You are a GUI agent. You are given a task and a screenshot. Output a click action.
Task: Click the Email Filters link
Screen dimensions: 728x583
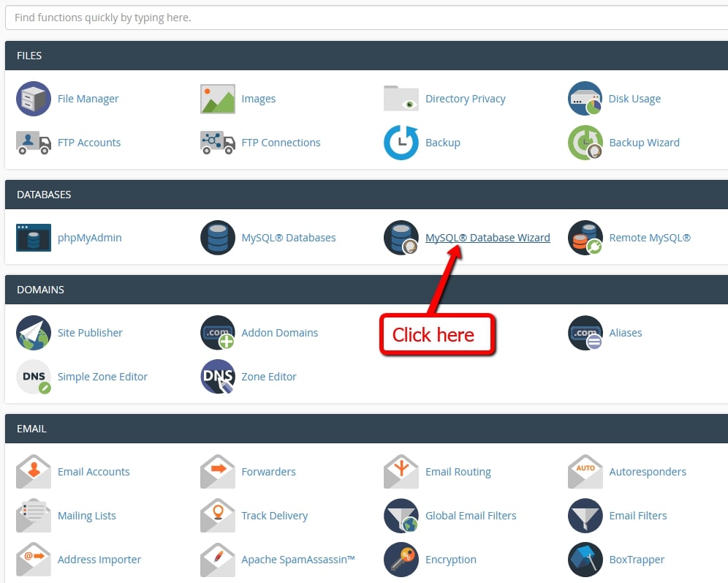coord(637,515)
